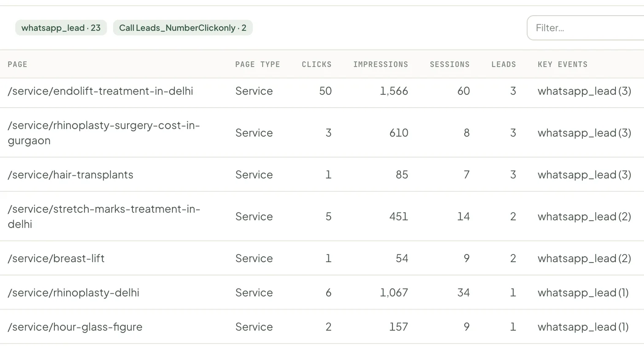Sort by the CLICKS column header
644x350 pixels.
click(316, 64)
